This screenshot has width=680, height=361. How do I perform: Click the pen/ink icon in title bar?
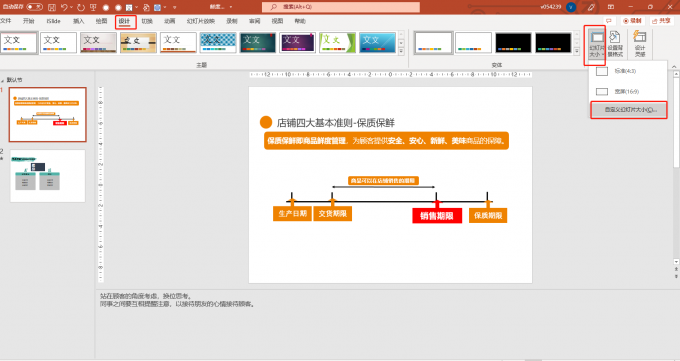[x=591, y=7]
